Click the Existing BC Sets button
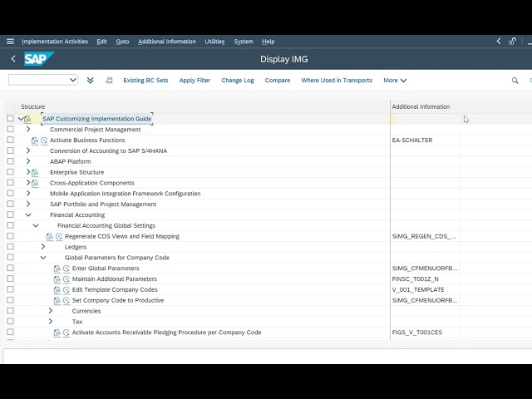 (x=145, y=81)
